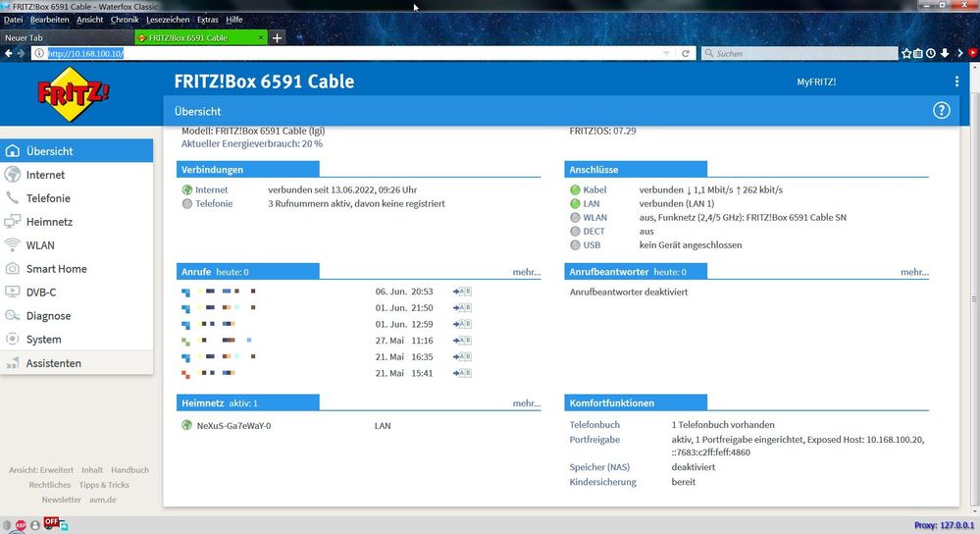Viewport: 980px width, 534px height.
Task: Click the FRITZ! logo
Action: (74, 94)
